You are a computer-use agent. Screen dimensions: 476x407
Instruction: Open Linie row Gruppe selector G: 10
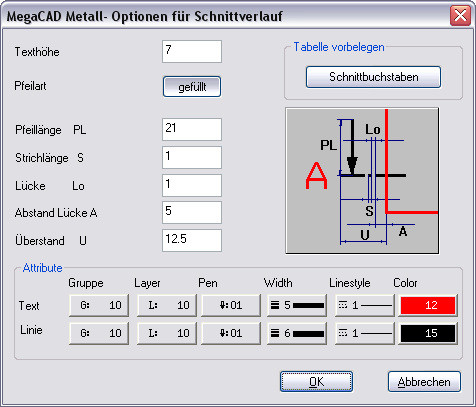[x=99, y=333]
